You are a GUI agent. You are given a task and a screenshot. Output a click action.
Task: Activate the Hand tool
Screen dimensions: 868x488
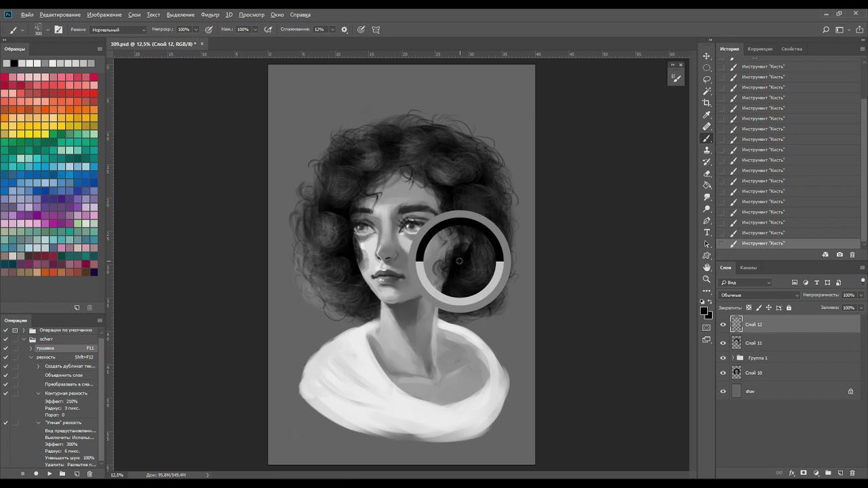707,268
